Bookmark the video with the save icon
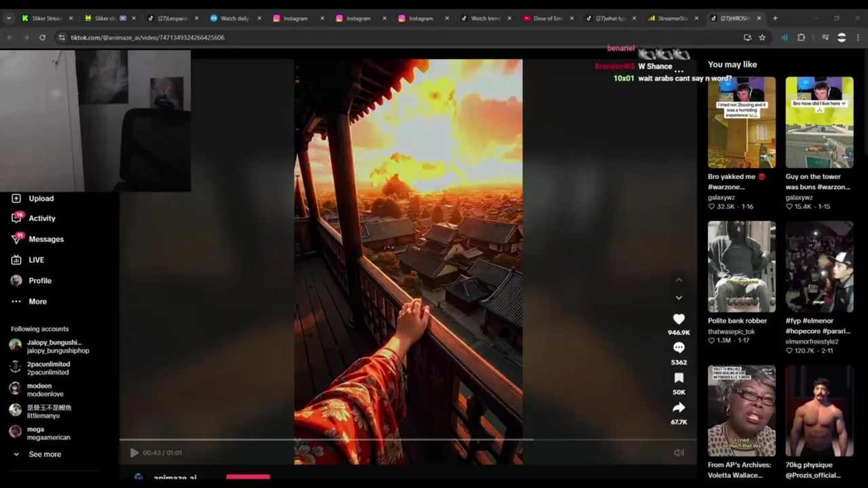Image resolution: width=868 pixels, height=488 pixels. point(679,378)
